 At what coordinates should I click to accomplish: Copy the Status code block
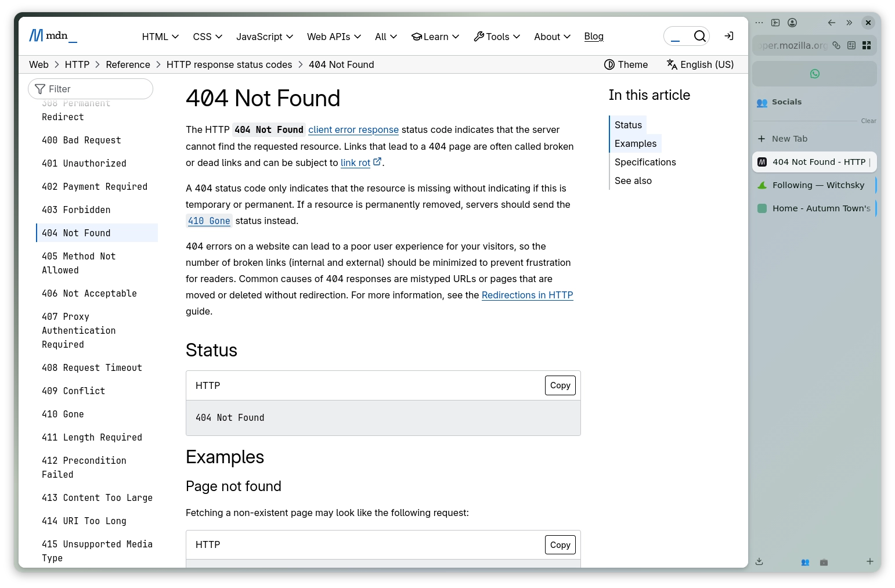point(560,385)
